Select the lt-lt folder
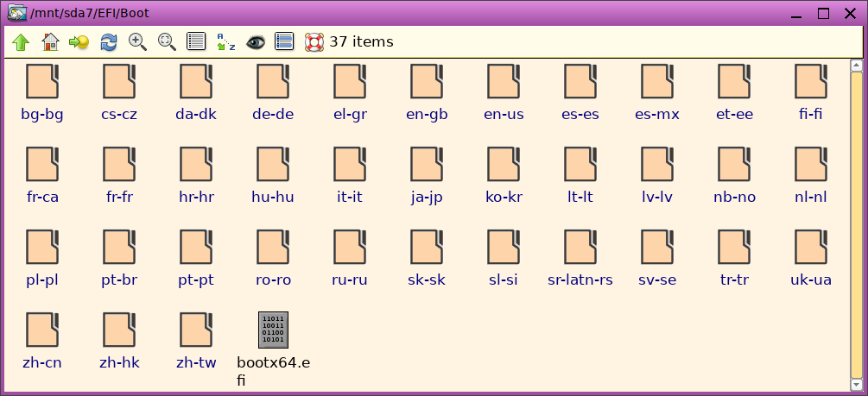 (580, 175)
